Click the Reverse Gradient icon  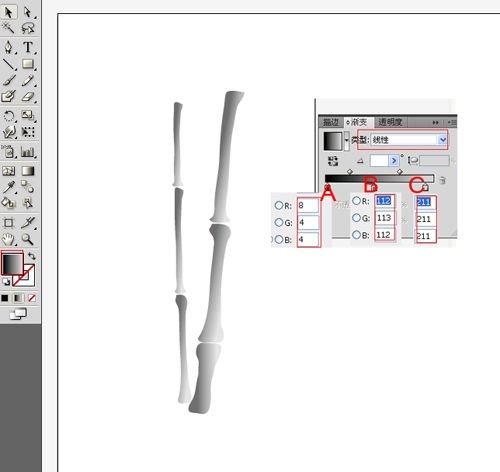pos(333,161)
